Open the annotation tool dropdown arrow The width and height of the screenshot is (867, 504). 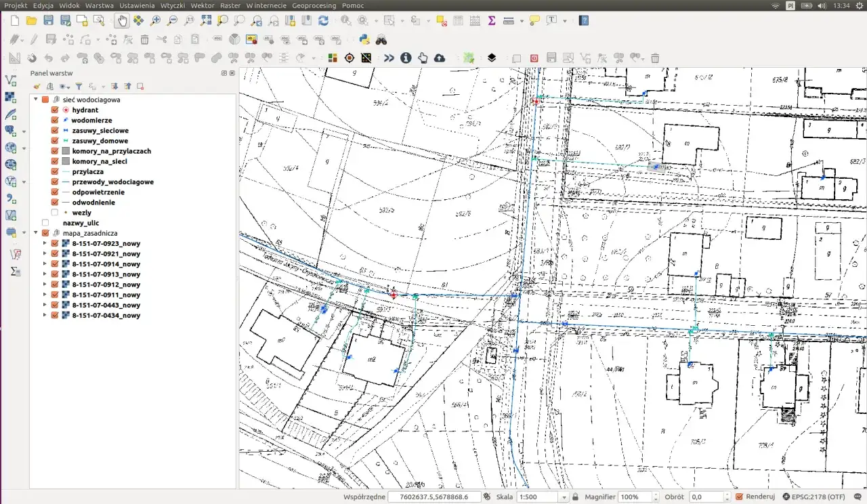(x=565, y=21)
